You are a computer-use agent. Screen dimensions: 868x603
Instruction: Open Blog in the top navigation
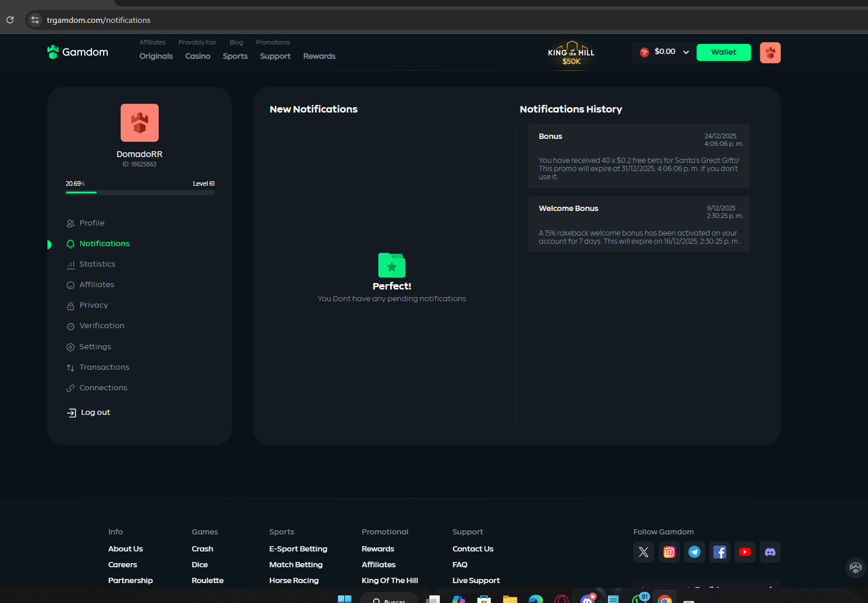point(236,42)
